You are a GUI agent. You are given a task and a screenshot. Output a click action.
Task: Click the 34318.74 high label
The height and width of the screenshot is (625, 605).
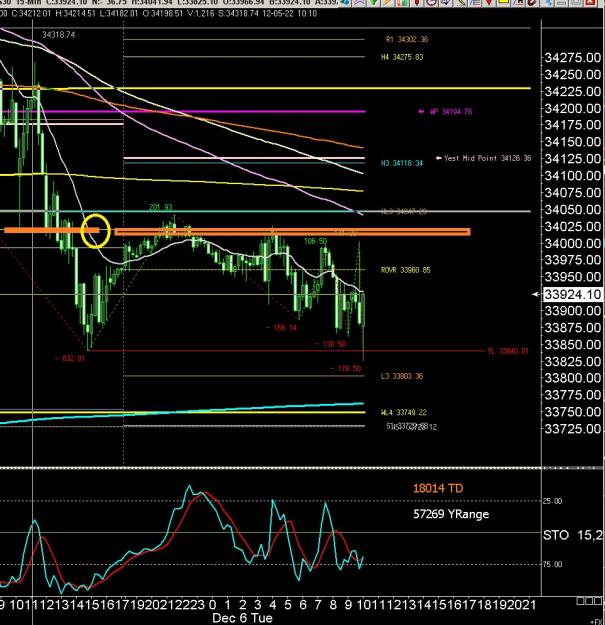coord(59,35)
